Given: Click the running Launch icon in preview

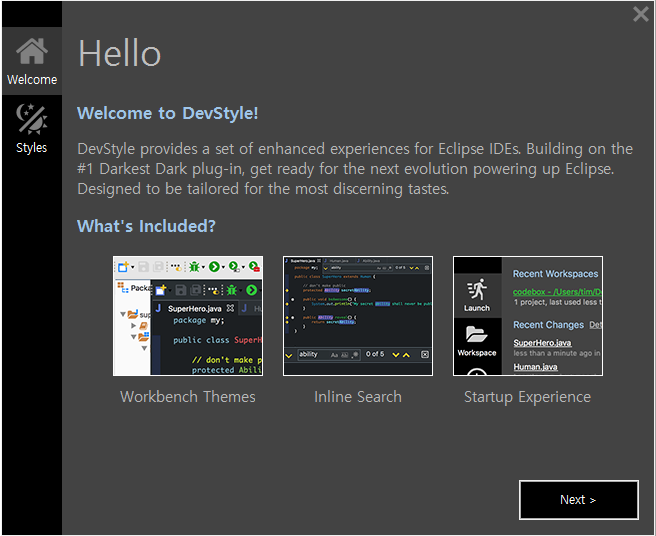Looking at the screenshot, I should (x=477, y=290).
